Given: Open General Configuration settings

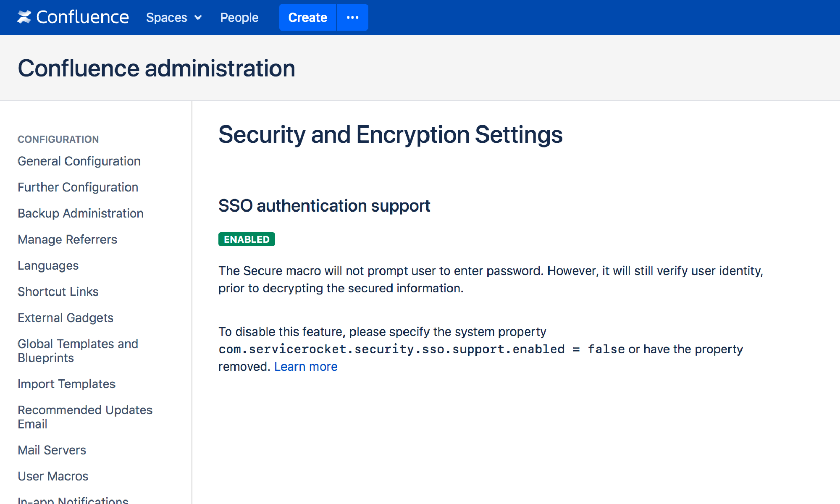Looking at the screenshot, I should (x=79, y=161).
